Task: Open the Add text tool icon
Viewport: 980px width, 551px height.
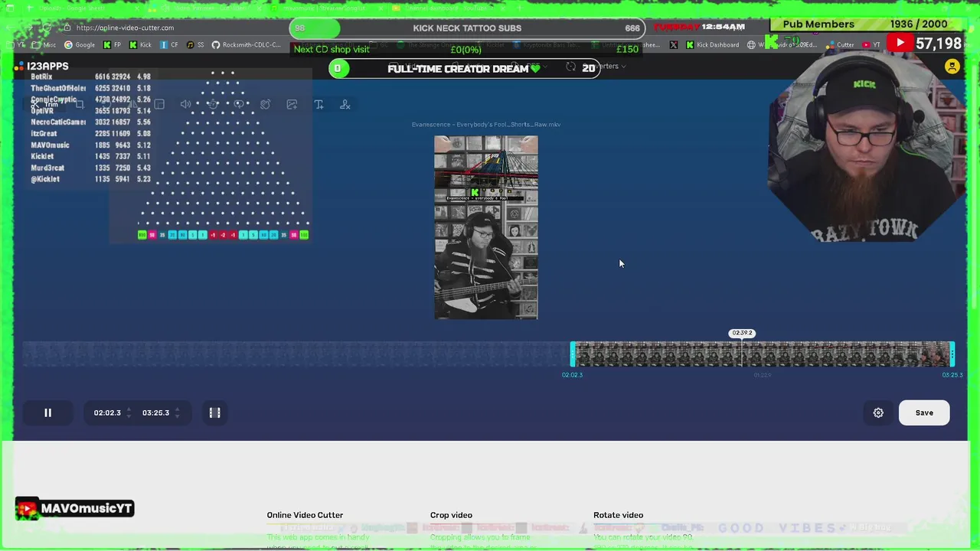Action: 318,104
